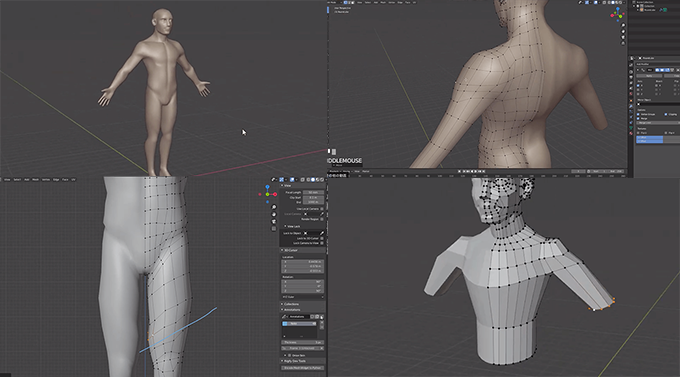Zoom magnifier icon in the back viewport
680x377 pixels.
[623, 25]
